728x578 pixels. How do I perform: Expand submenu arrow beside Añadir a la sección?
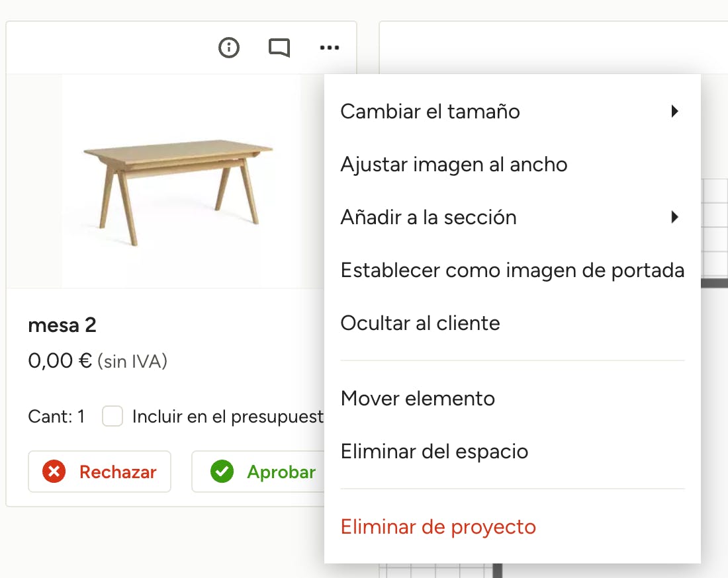pyautogui.click(x=674, y=217)
